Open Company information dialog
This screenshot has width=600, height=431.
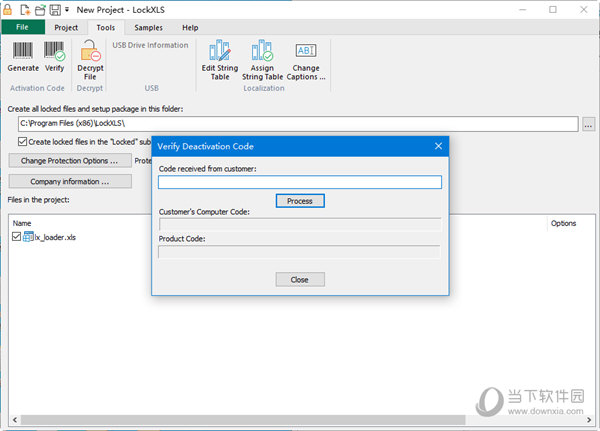[x=70, y=181]
